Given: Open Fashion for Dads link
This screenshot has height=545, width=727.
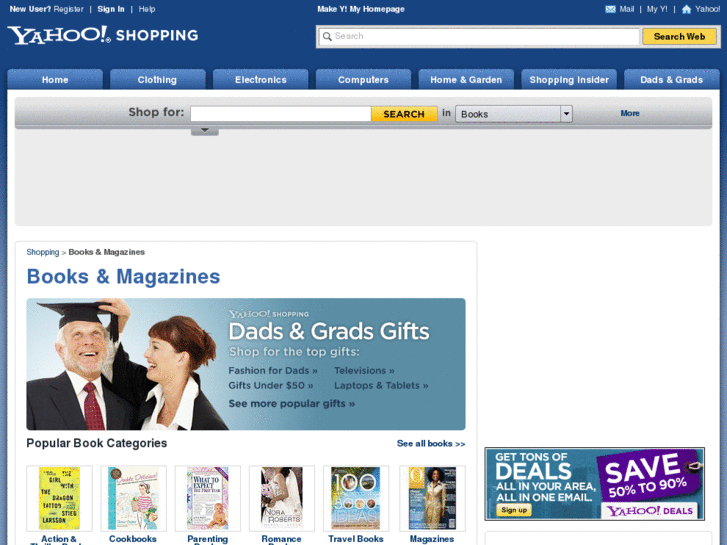Looking at the screenshot, I should pos(273,371).
